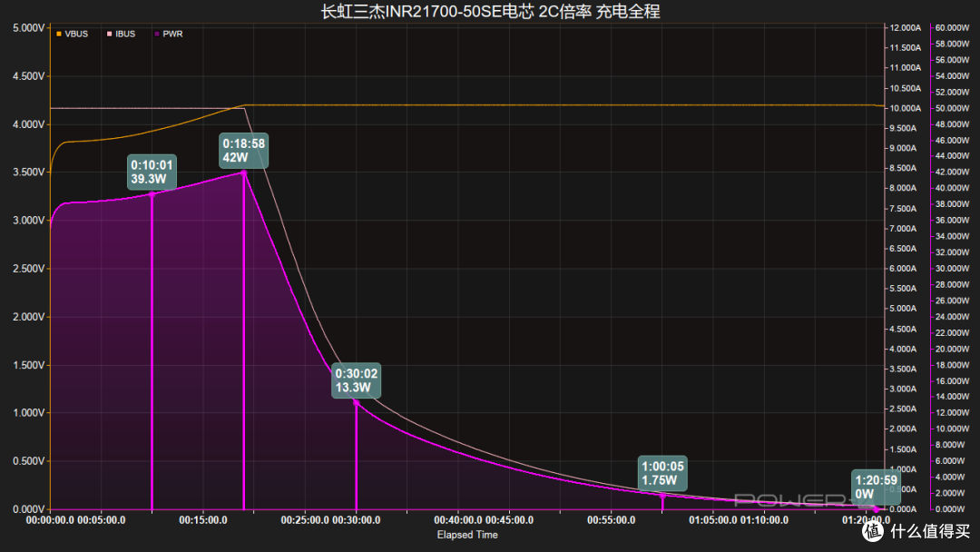
Task: Click the 4.000V voltage axis tick
Action: (29, 124)
